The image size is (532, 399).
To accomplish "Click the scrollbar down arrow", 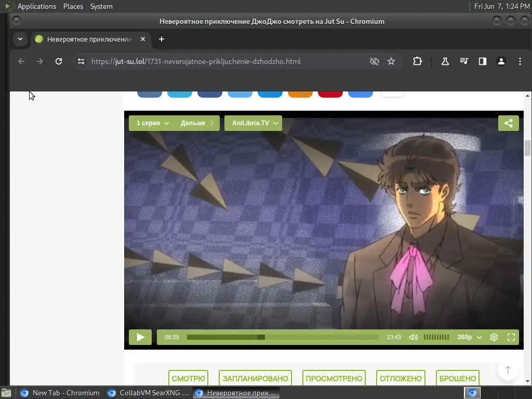I will [x=527, y=381].
